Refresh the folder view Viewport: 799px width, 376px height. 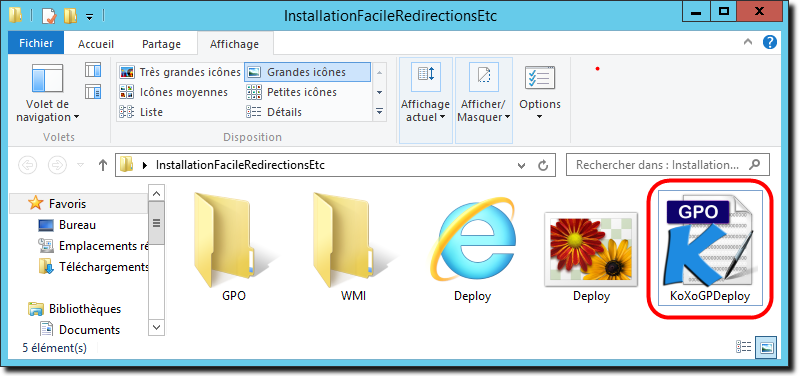point(543,165)
